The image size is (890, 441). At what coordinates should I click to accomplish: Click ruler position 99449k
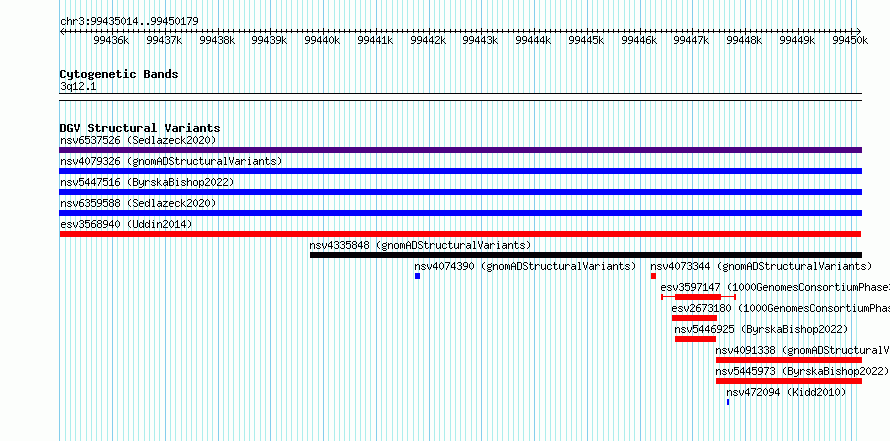pyautogui.click(x=797, y=40)
